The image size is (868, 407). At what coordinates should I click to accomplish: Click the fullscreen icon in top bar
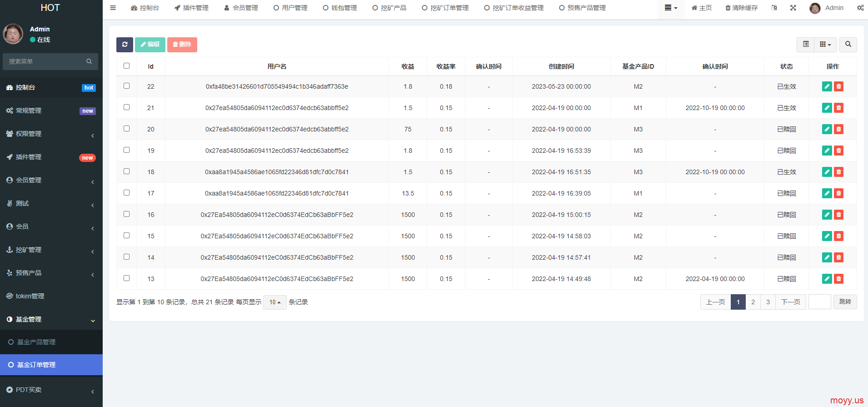(793, 8)
